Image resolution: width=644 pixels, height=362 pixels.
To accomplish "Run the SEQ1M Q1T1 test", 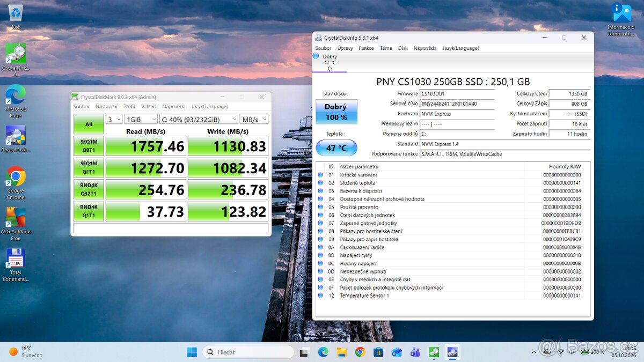I will pyautogui.click(x=89, y=167).
